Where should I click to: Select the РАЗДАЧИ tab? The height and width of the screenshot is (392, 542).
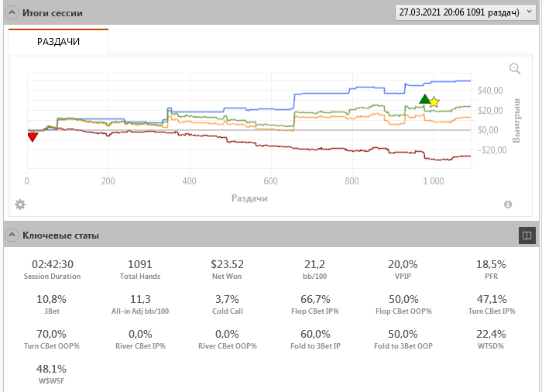click(59, 42)
